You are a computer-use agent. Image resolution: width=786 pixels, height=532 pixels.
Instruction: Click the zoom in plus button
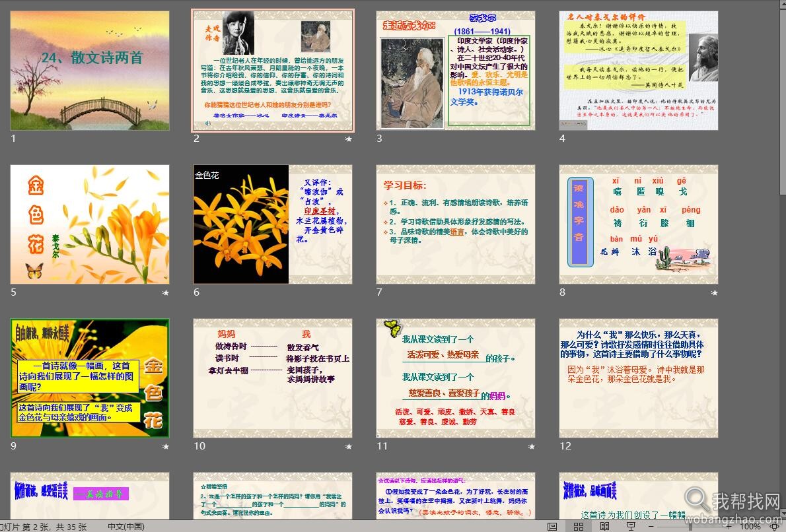[x=729, y=527]
